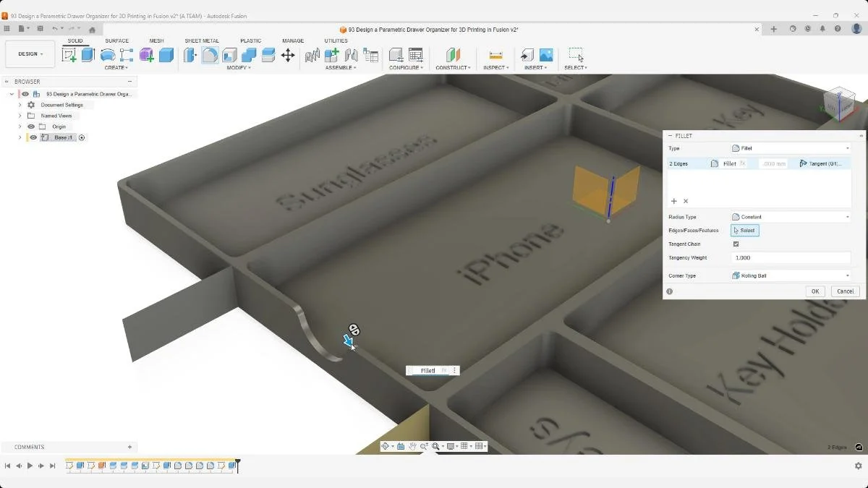Open the MODIFY menu dropdown
Screen dimensions: 868x488
click(239, 68)
